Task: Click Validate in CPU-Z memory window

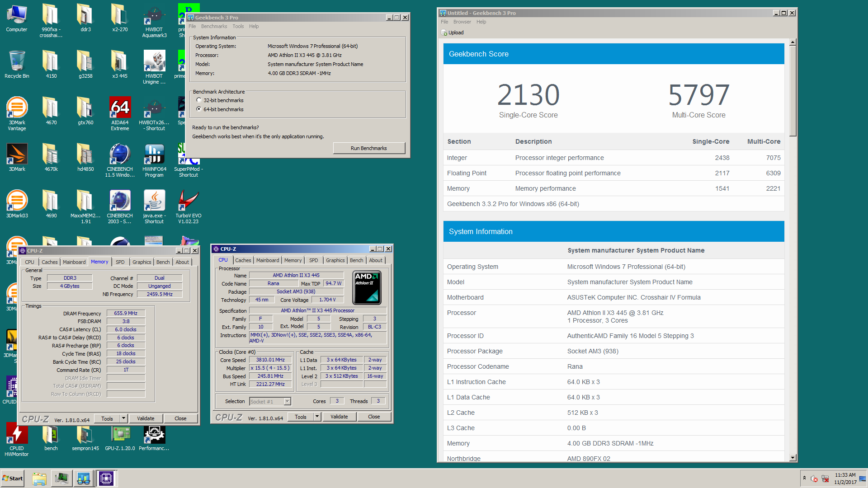Action: 146,418
